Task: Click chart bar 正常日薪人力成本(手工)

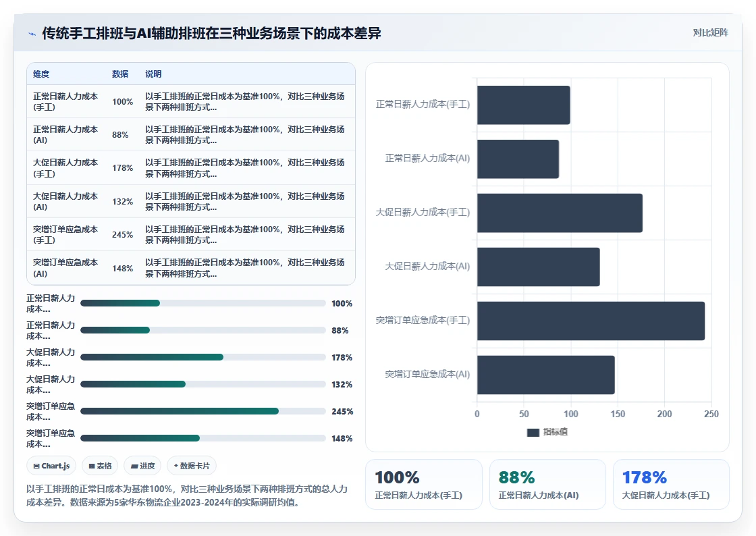Action: [524, 105]
